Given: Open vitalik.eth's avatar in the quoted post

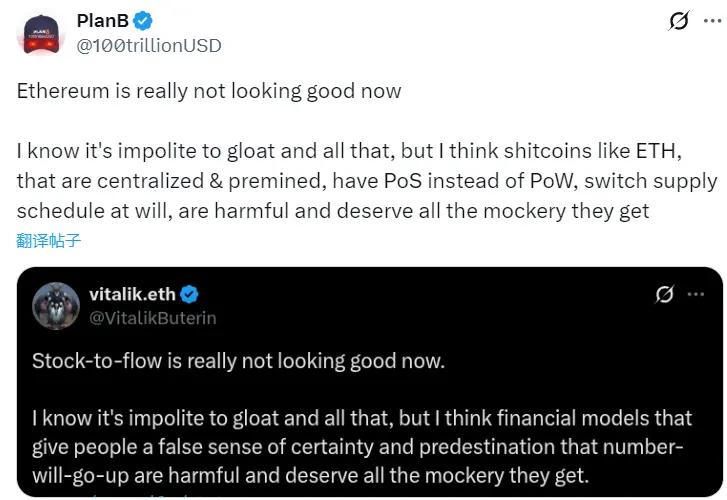Looking at the screenshot, I should [x=56, y=305].
